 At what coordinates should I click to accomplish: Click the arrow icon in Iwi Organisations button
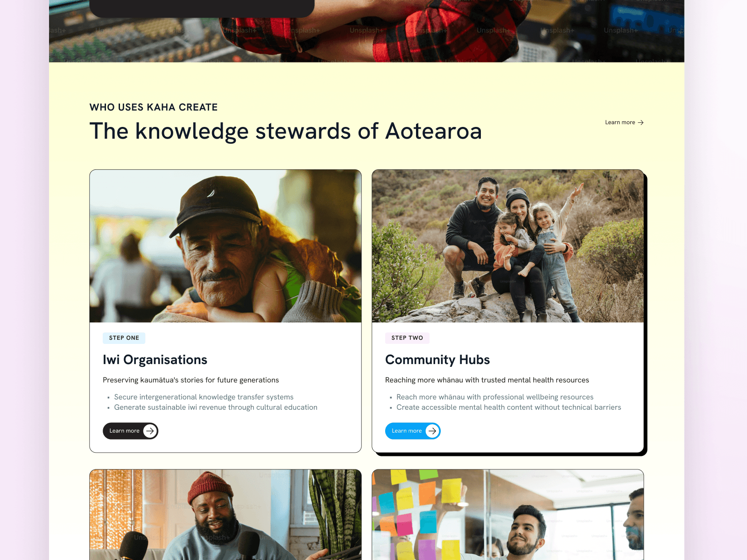[x=150, y=431]
